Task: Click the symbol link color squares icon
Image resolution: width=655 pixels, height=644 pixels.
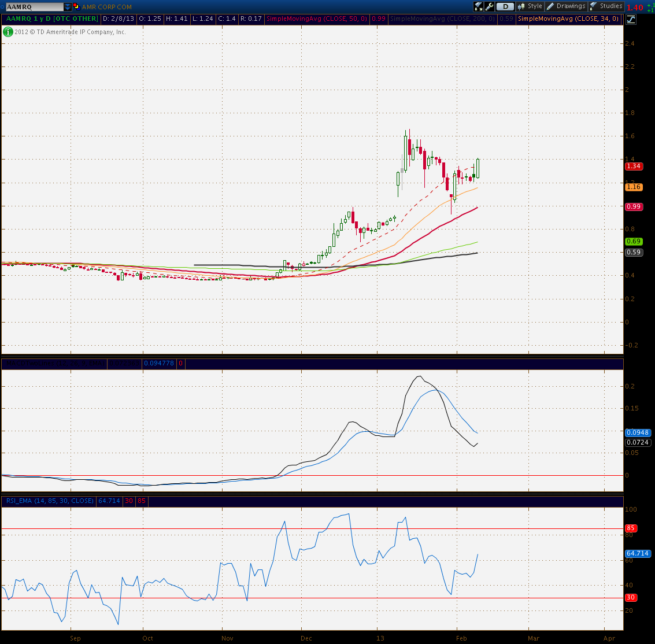Action: (x=76, y=7)
